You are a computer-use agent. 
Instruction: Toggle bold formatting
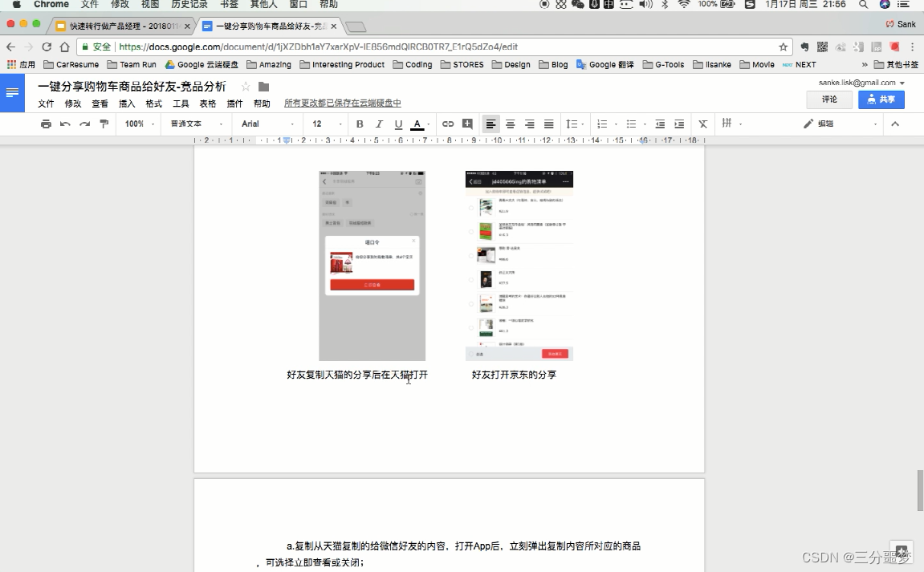pyautogui.click(x=360, y=124)
